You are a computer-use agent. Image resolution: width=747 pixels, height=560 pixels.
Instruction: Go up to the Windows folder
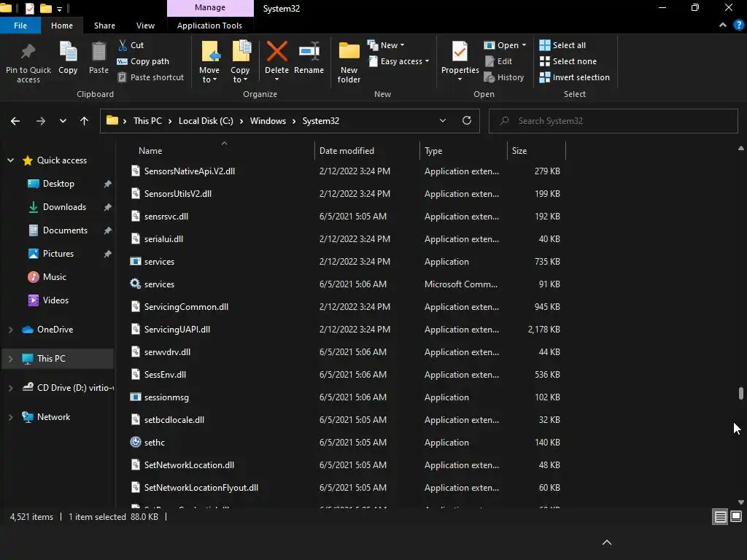(85, 121)
